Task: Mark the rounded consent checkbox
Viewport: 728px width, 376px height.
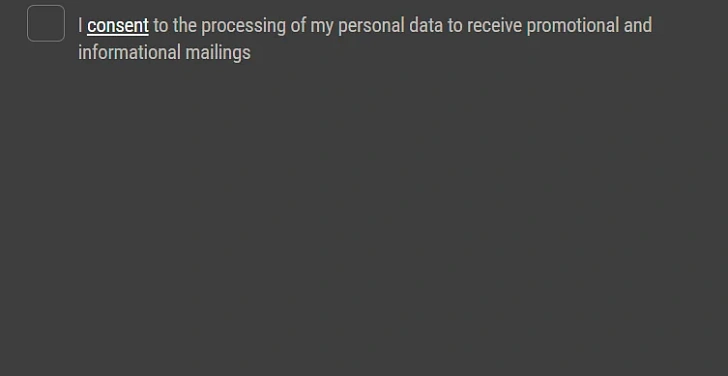Action: pos(46,24)
